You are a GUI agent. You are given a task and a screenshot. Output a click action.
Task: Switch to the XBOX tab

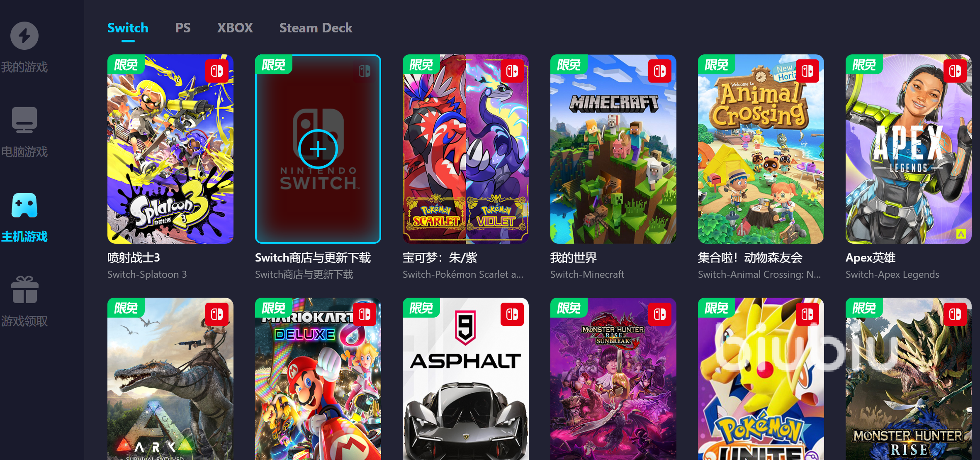[x=235, y=28]
